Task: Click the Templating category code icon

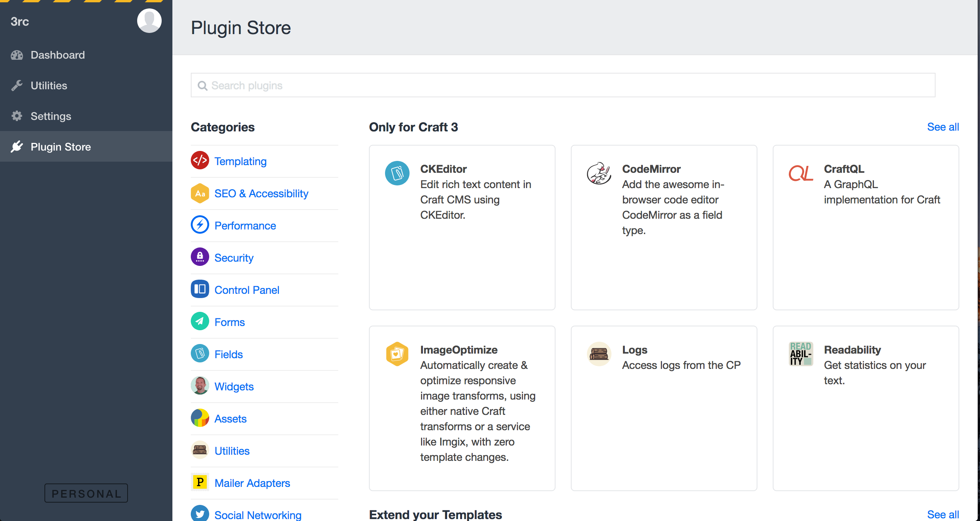Action: [200, 161]
